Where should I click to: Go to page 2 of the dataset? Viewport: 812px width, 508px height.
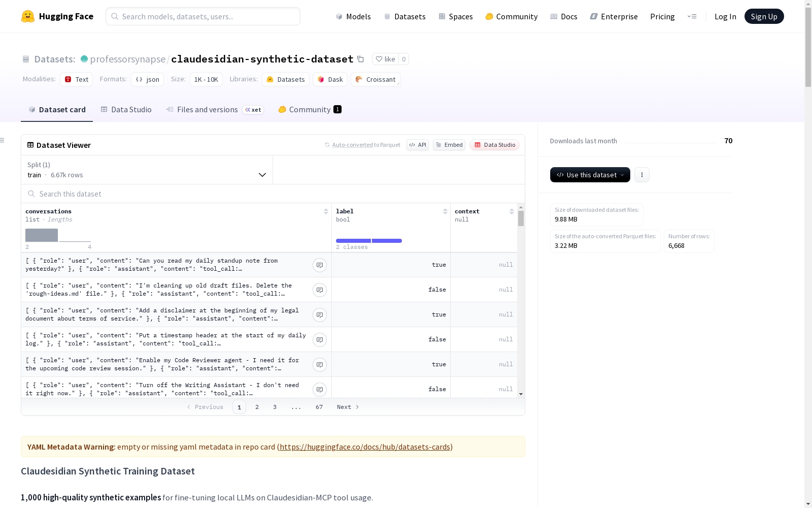pos(257,407)
